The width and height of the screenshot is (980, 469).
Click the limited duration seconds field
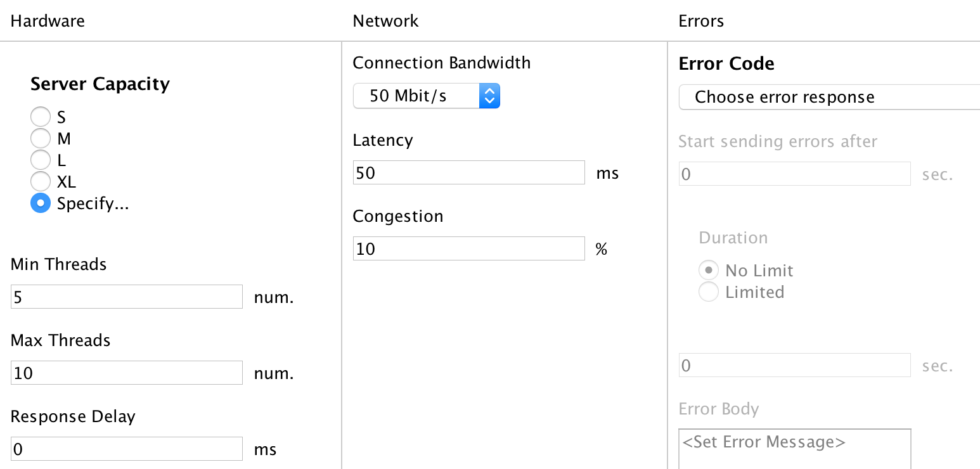coord(794,365)
